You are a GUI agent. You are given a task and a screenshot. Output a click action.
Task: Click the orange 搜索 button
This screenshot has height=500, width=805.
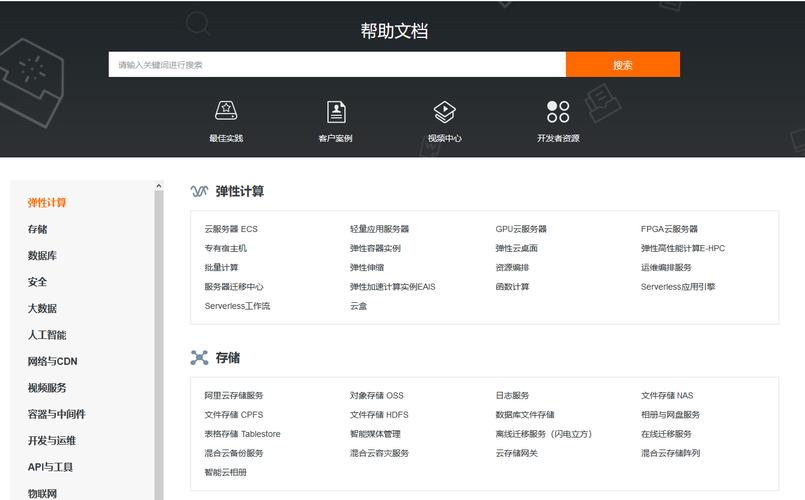click(x=623, y=64)
